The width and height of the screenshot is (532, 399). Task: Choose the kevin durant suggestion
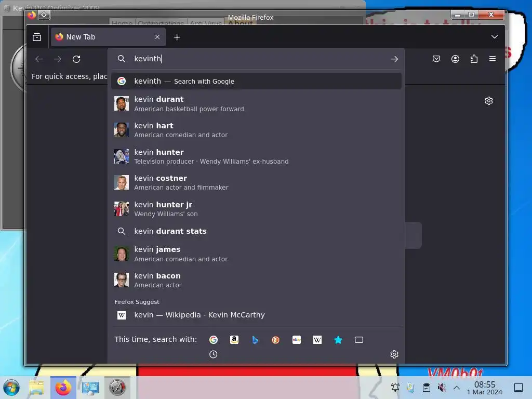point(256,104)
